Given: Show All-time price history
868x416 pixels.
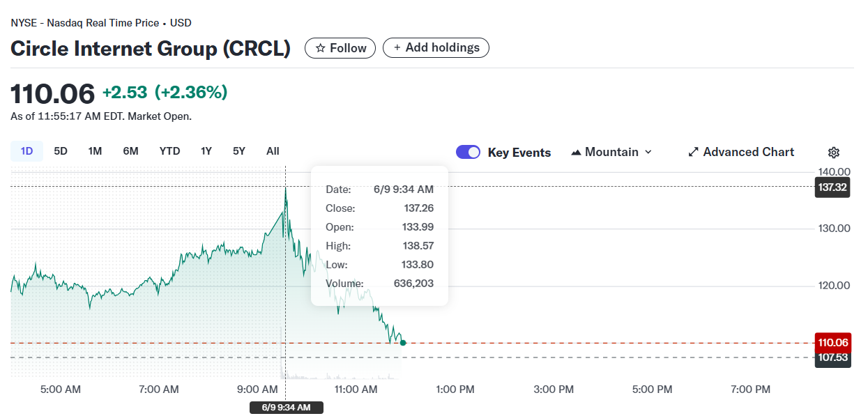Looking at the screenshot, I should (273, 151).
